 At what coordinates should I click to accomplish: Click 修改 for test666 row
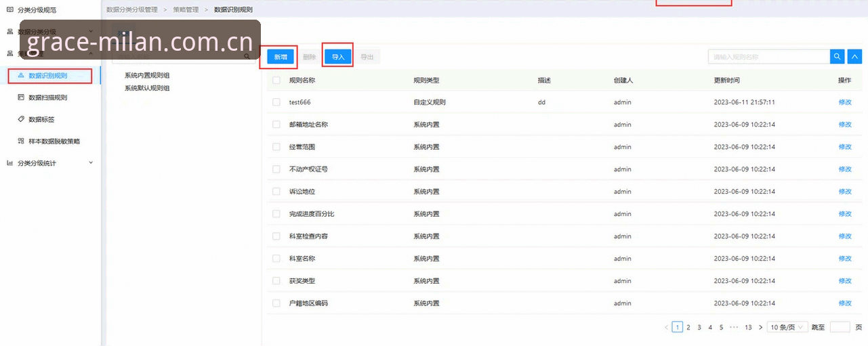(845, 102)
